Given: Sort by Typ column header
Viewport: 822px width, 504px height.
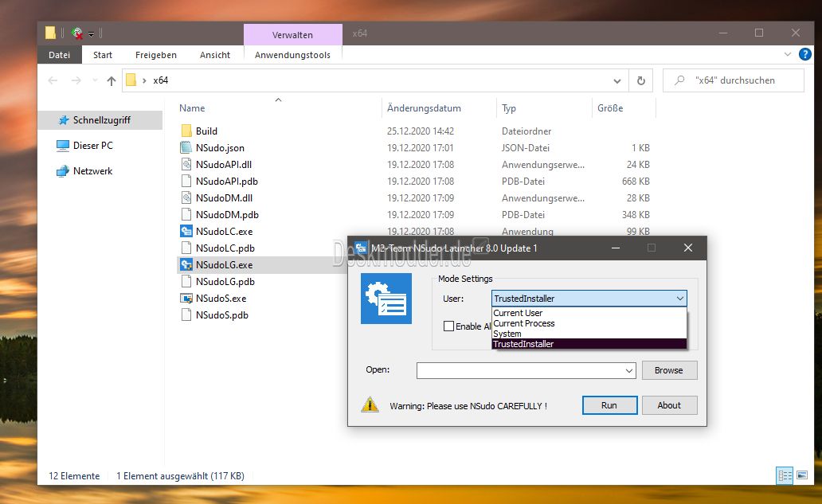Looking at the screenshot, I should 508,108.
